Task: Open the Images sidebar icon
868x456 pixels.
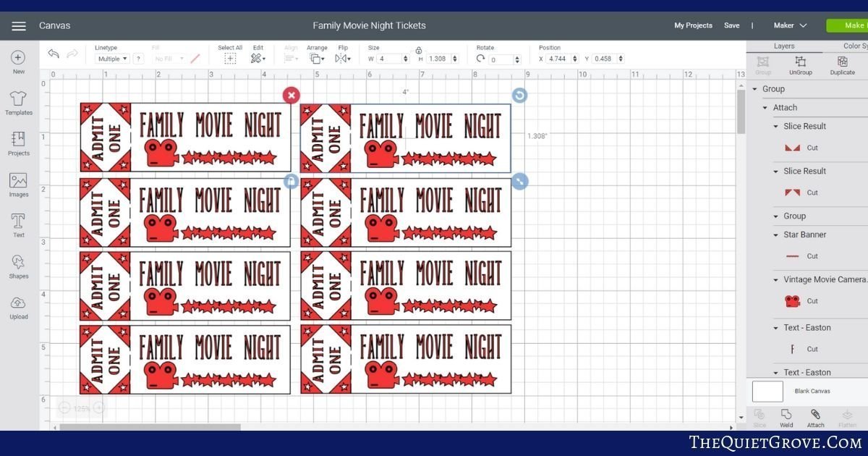Action: click(x=19, y=180)
